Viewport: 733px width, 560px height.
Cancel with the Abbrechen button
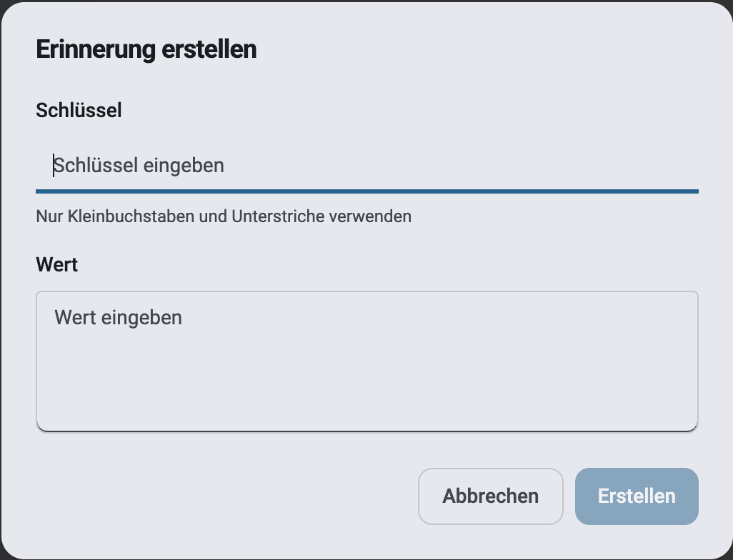coord(490,496)
